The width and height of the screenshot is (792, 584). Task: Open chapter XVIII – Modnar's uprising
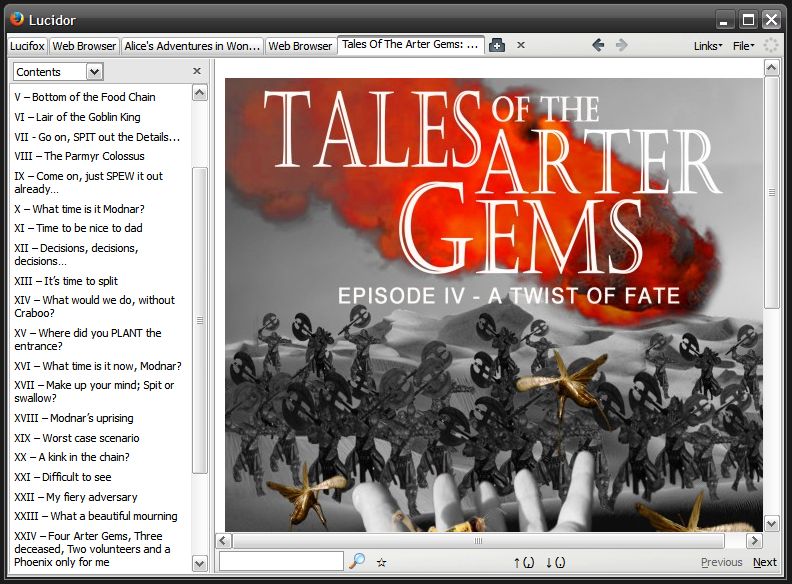74,418
